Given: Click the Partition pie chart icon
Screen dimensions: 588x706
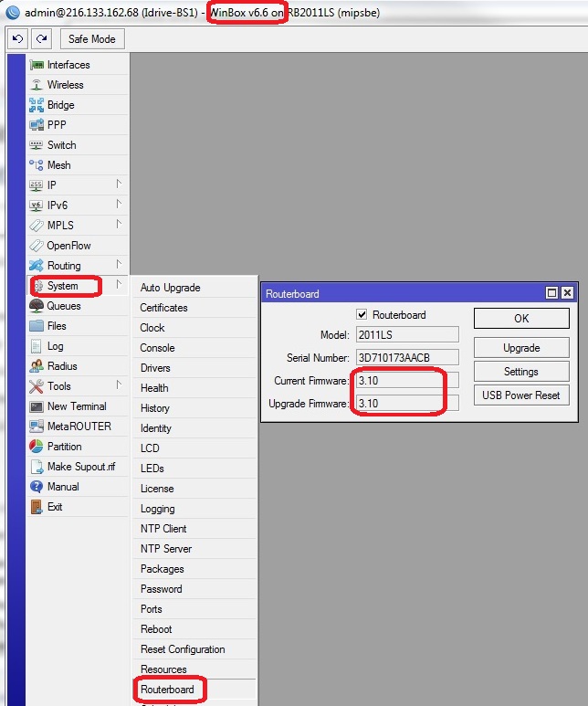Looking at the screenshot, I should click(37, 447).
